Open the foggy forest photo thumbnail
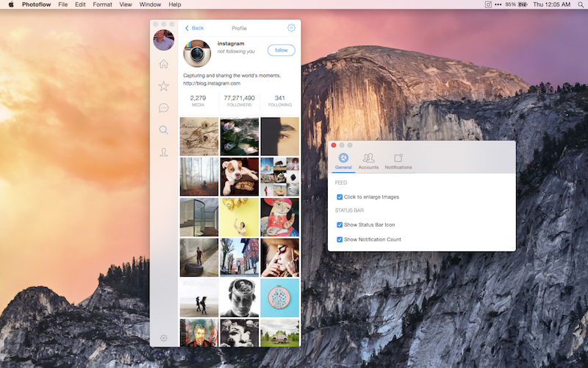The width and height of the screenshot is (588, 368). [x=199, y=177]
